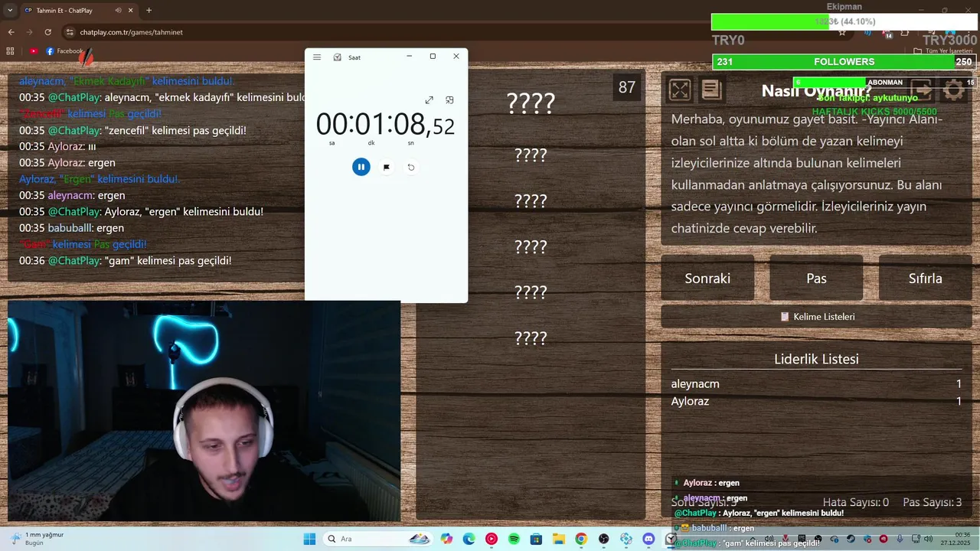980x551 pixels.
Task: Open Spotify from the taskbar
Action: 514,539
